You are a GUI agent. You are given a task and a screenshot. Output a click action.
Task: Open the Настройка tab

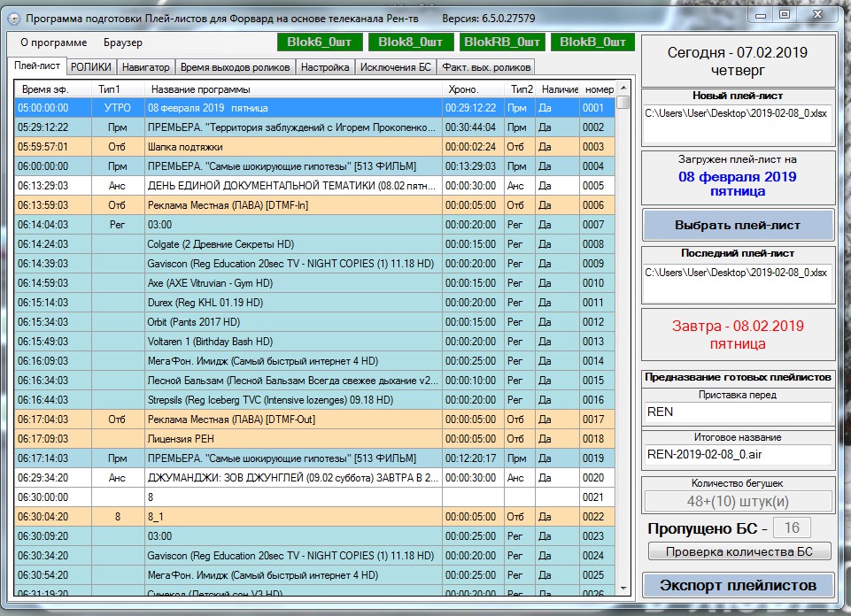[325, 67]
